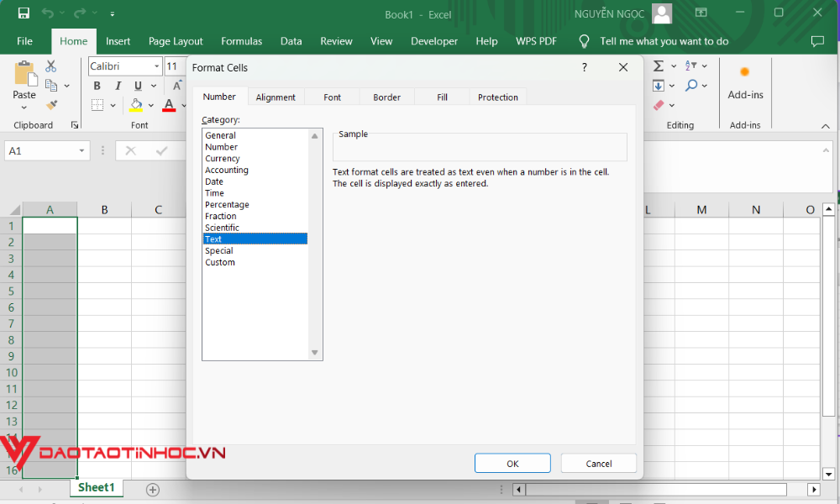Click the Cancel button in Format Cells
The image size is (840, 504).
599,464
